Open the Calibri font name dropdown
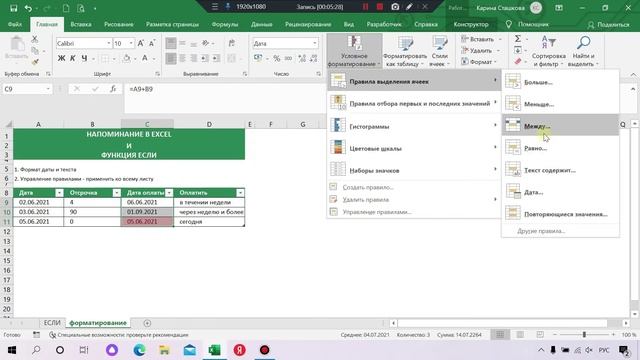Image resolution: width=640 pixels, height=360 pixels. [109, 43]
